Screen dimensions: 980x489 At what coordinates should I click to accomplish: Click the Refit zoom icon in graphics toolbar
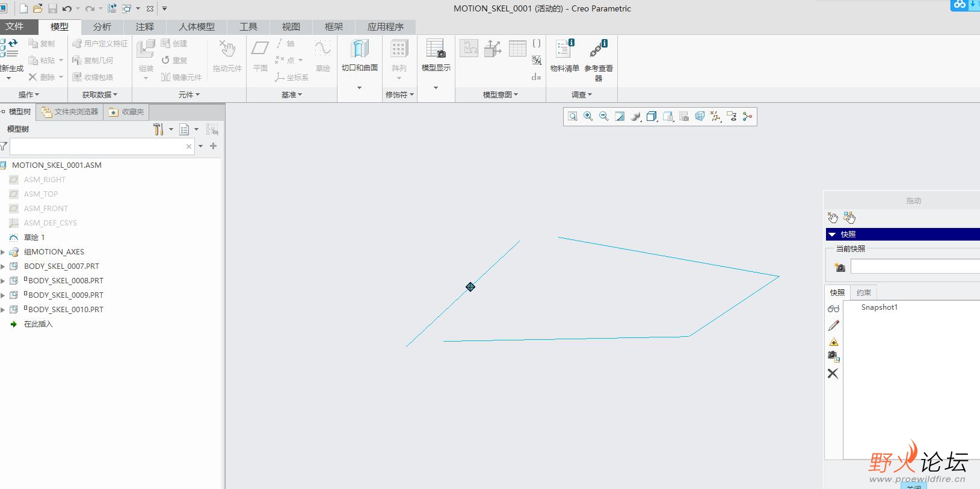[x=573, y=117]
